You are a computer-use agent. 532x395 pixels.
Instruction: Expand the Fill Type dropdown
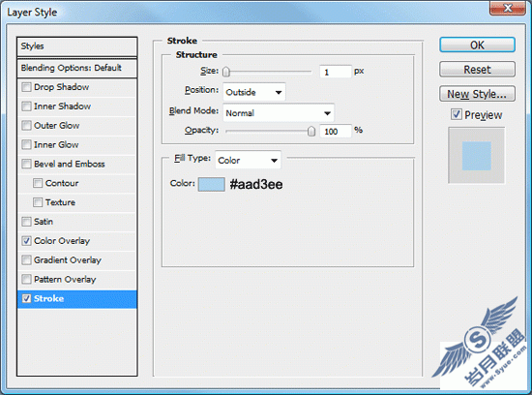tap(248, 160)
